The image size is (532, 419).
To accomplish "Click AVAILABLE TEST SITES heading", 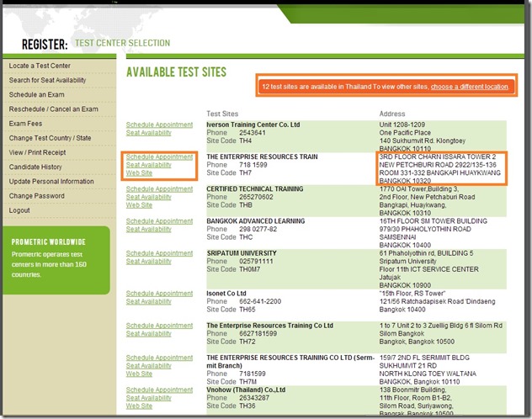I will pos(177,72).
